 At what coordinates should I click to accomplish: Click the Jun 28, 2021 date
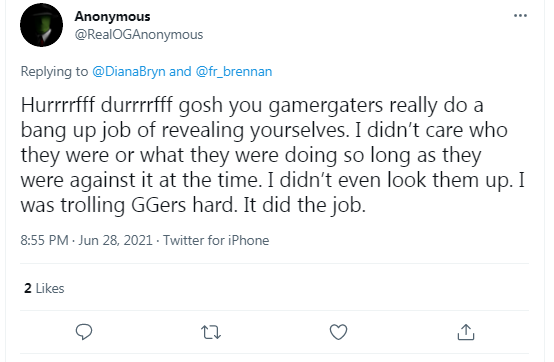point(115,241)
